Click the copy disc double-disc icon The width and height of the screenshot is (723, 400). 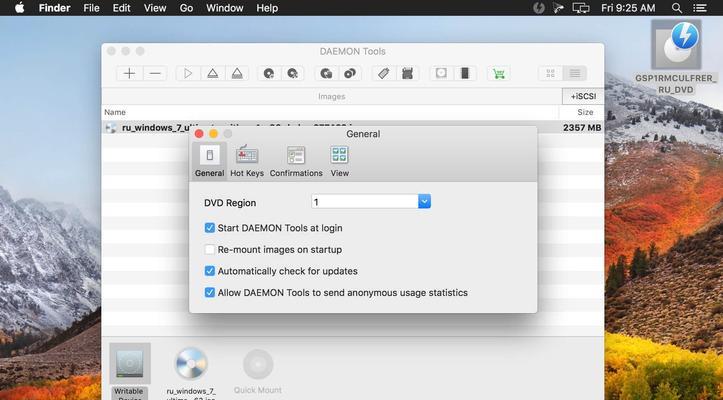pyautogui.click(x=350, y=73)
